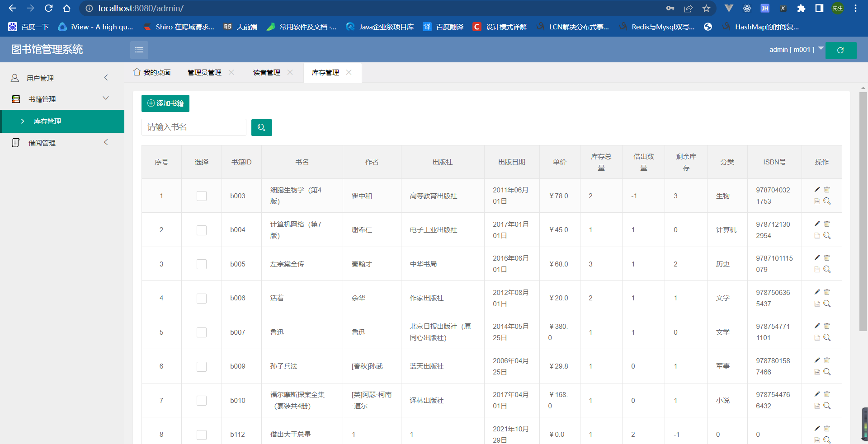View details magnifier for book b003
Image resolution: width=868 pixels, height=444 pixels.
(x=827, y=201)
